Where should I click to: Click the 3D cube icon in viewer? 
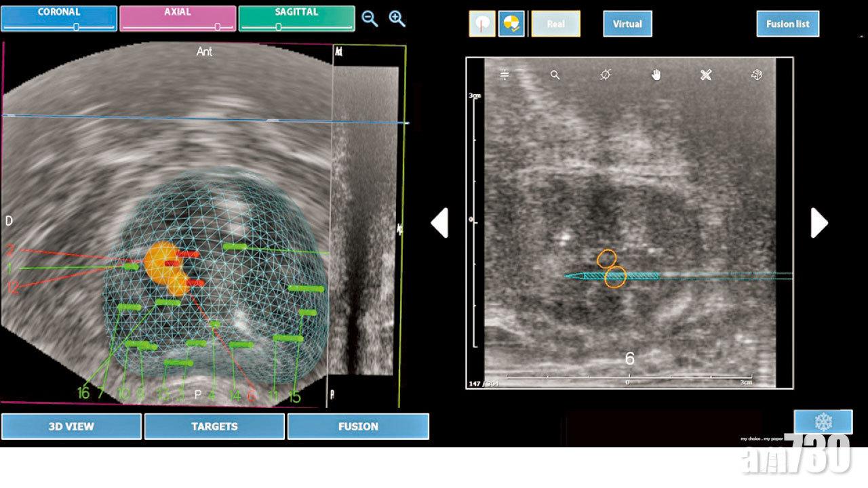tap(757, 75)
